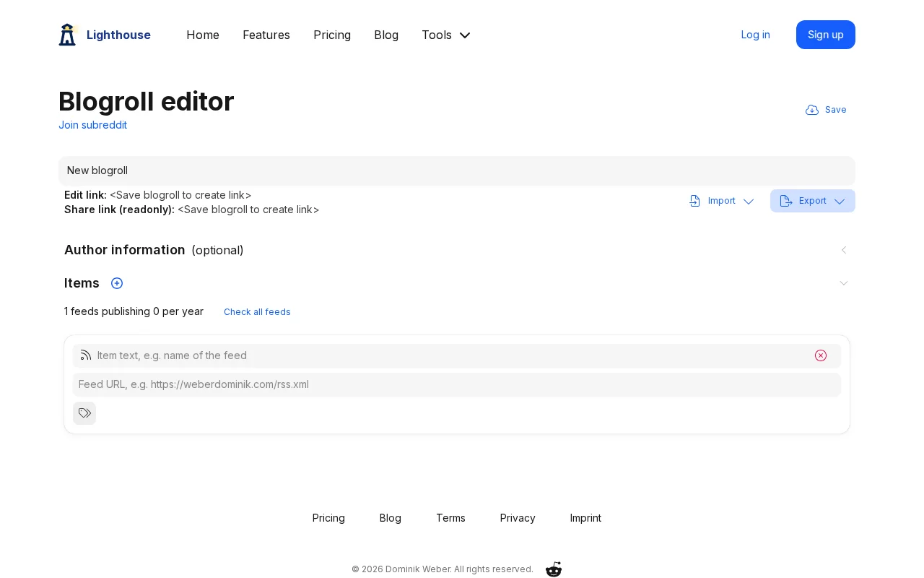Screen dimensions: 924x578
Task: Focus the Feed URL input field
Action: point(457,384)
